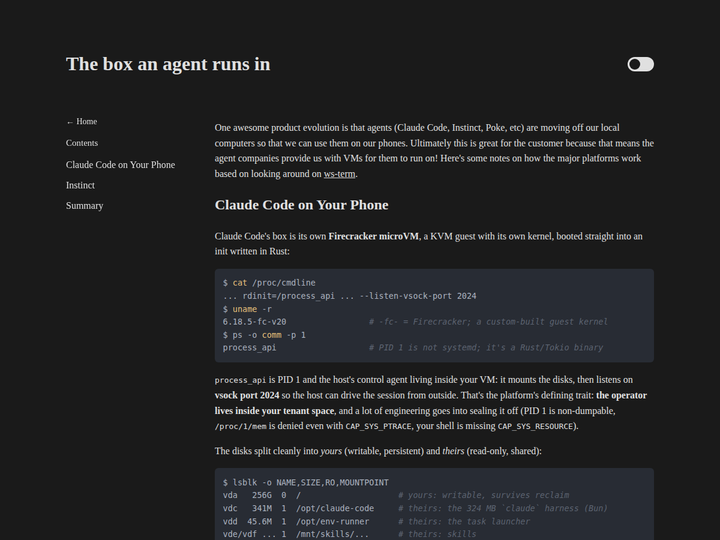Click the bold 'vsock port 2024' text

click(247, 395)
